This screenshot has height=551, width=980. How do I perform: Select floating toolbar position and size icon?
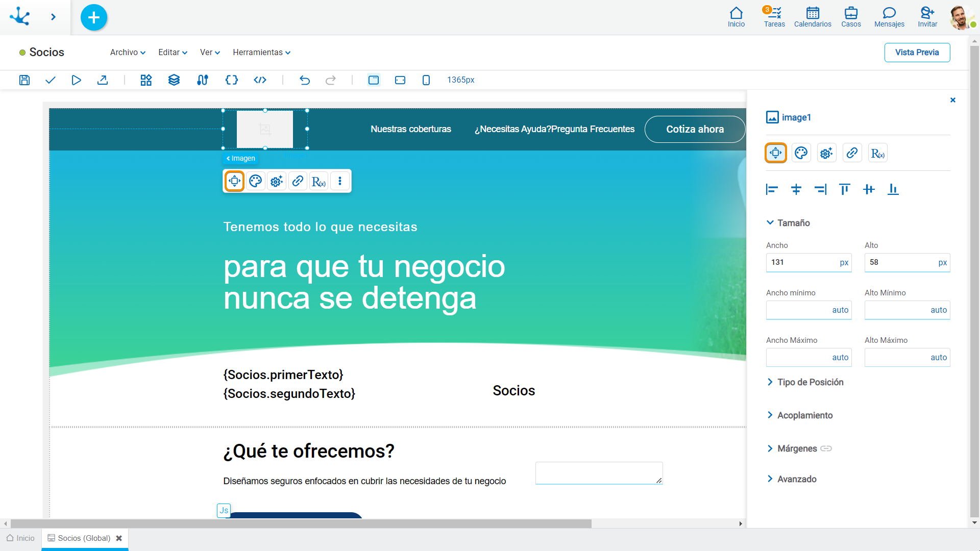[235, 181]
